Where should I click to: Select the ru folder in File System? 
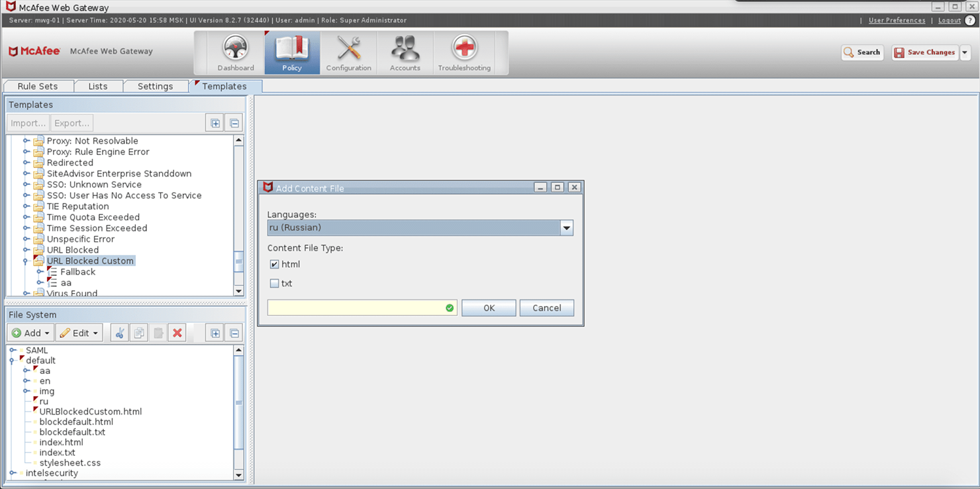click(x=44, y=401)
